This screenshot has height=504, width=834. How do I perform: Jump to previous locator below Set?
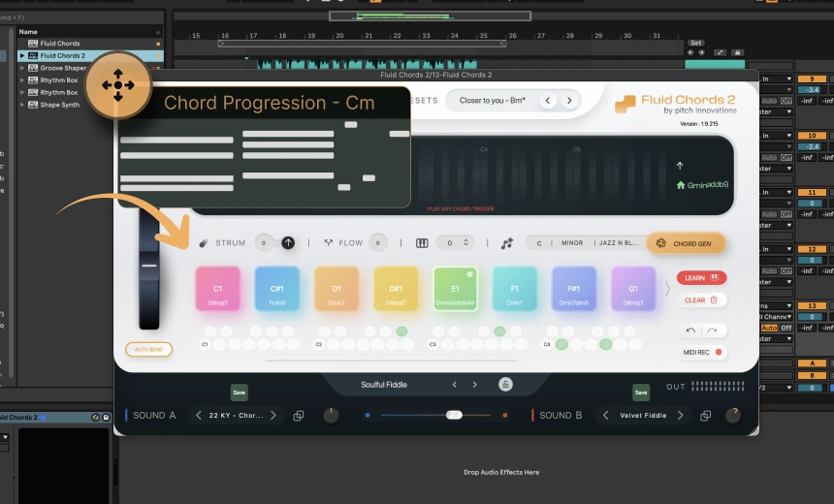pyautogui.click(x=690, y=52)
